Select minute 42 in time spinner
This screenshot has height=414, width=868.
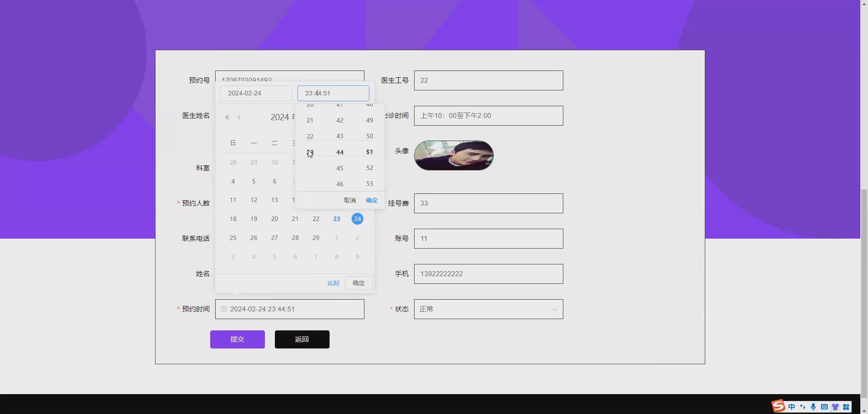[x=340, y=120]
